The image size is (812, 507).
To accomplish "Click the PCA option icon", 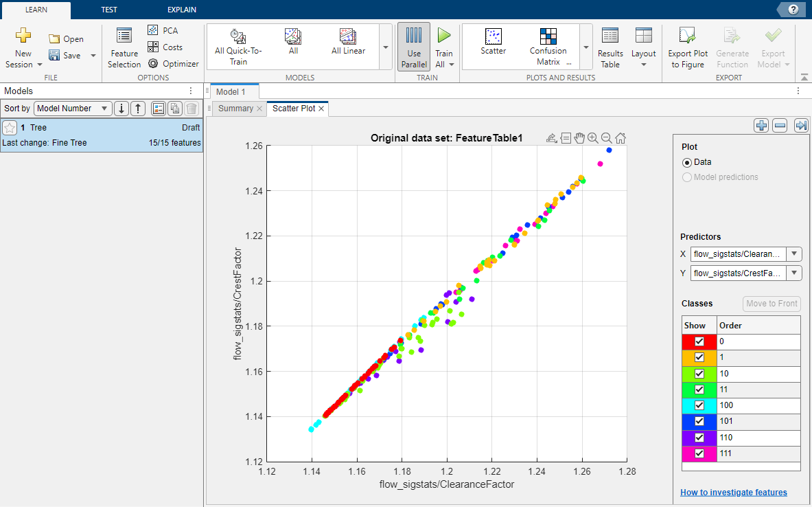I will [x=153, y=30].
